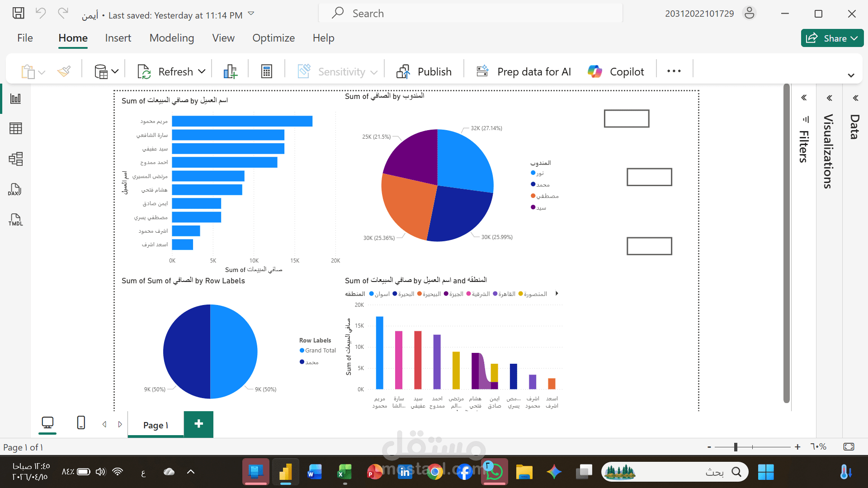Click the Publish button
868x488 pixels.
point(424,71)
